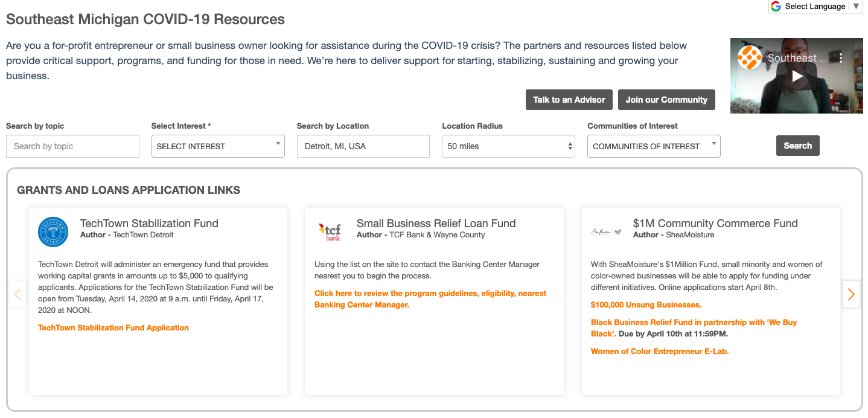This screenshot has width=868, height=418.
Task: Open the $100,000 Unsung Businesses link
Action: [x=646, y=304]
